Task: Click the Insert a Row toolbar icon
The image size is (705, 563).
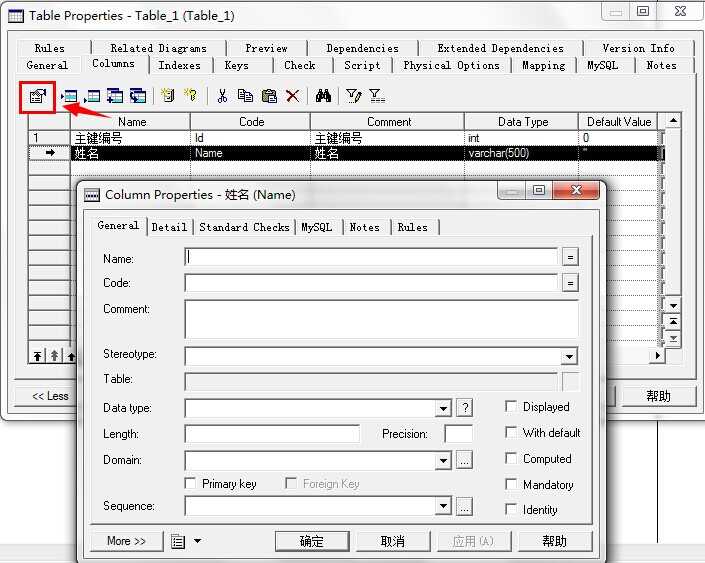Action: 69,96
